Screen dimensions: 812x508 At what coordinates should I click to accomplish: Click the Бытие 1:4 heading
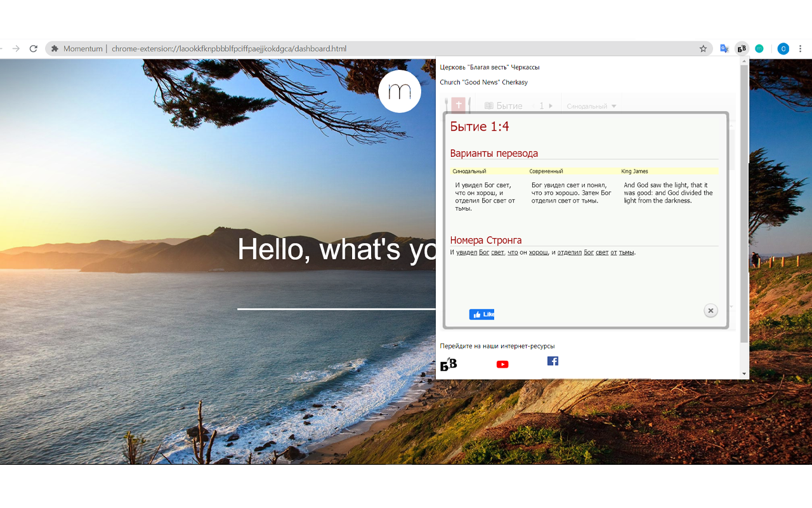[x=480, y=126]
